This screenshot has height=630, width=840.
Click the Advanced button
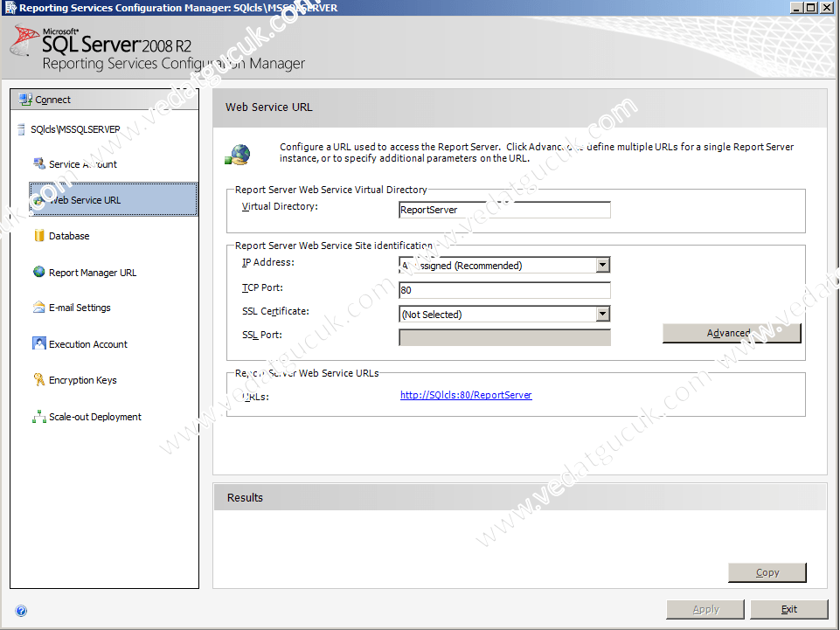tap(732, 333)
